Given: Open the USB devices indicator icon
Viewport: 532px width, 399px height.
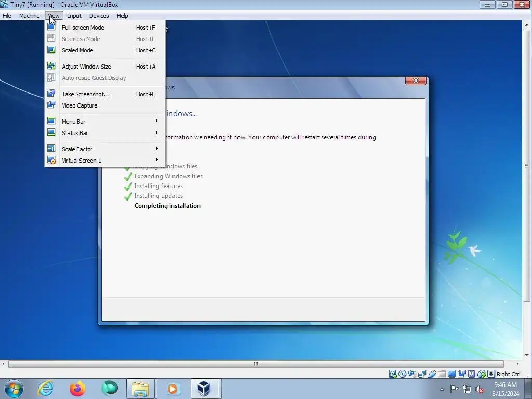Looking at the screenshot, I should pos(432,374).
